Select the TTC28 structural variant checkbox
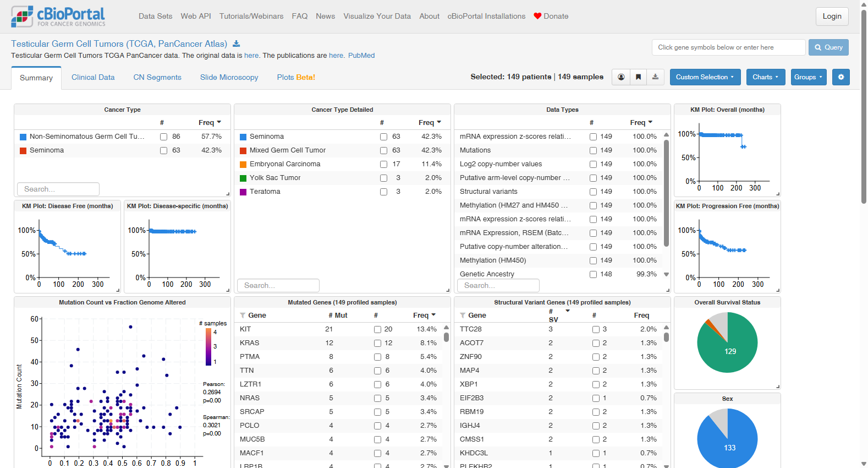The width and height of the screenshot is (868, 468). (596, 329)
